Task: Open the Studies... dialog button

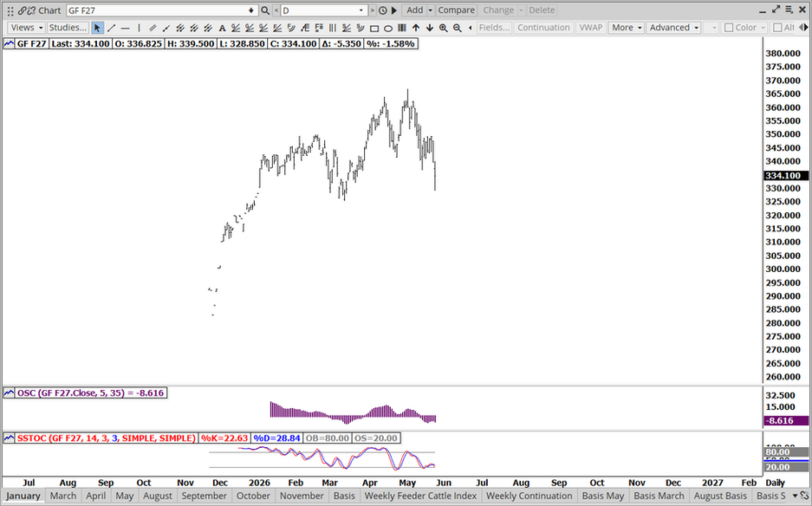Action: (68, 28)
